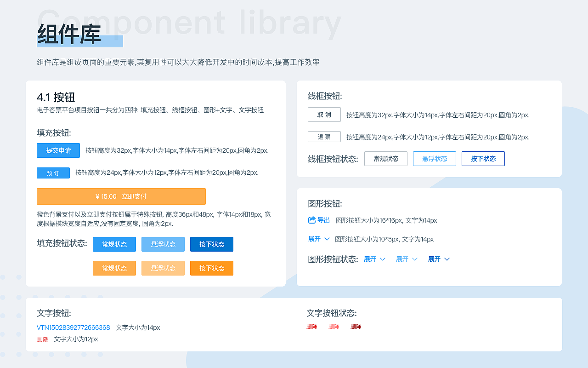Select the blue 悬浮状态 filled button

[163, 244]
